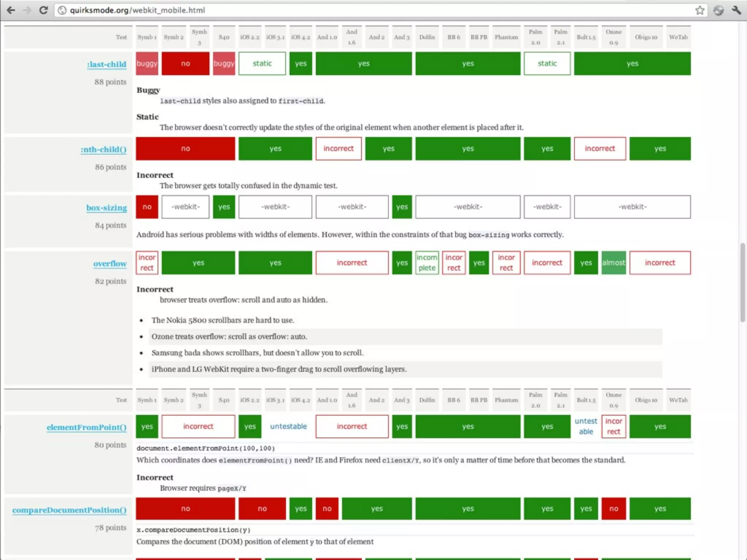Open the :nth-child() test link
The width and height of the screenshot is (747, 560).
pos(104,149)
